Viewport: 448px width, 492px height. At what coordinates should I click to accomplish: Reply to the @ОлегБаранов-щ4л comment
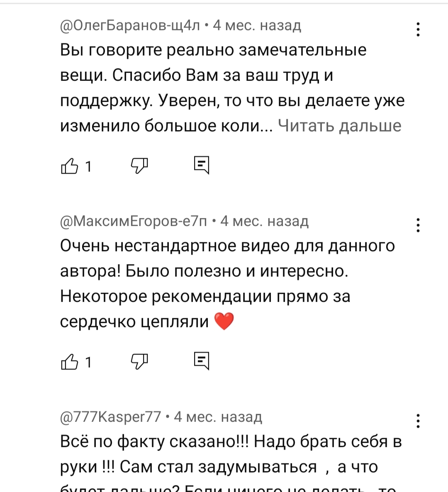click(x=202, y=166)
